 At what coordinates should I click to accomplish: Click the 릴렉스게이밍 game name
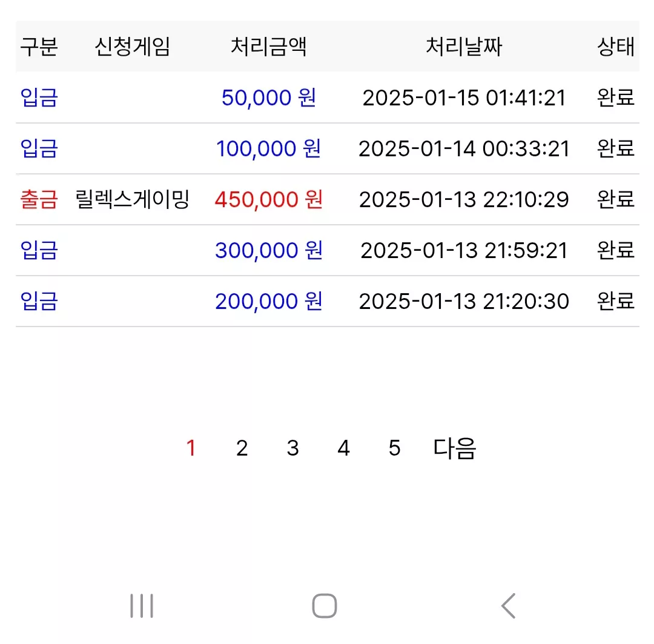tap(132, 199)
